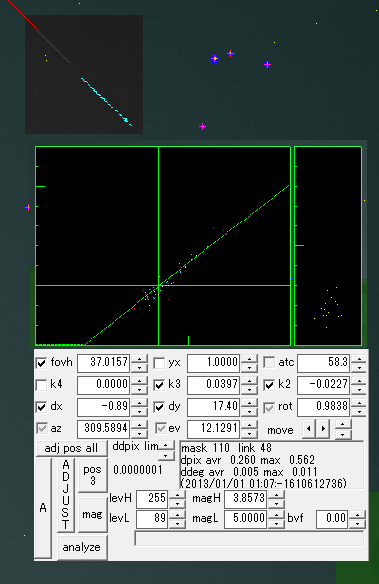Click the yx value field 1.0000

point(213,363)
